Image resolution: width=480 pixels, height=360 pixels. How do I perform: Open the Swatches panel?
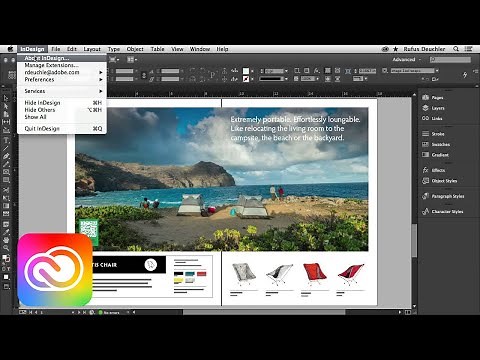tap(436, 144)
